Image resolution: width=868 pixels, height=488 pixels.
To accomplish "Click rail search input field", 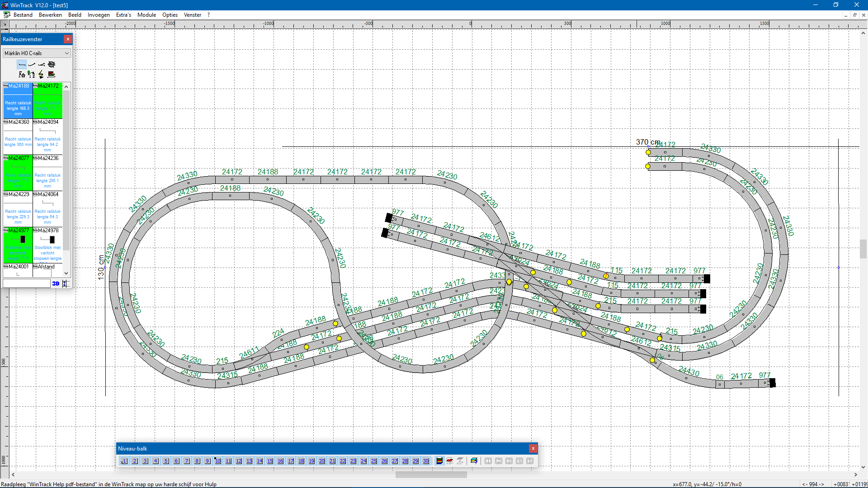I will click(27, 283).
